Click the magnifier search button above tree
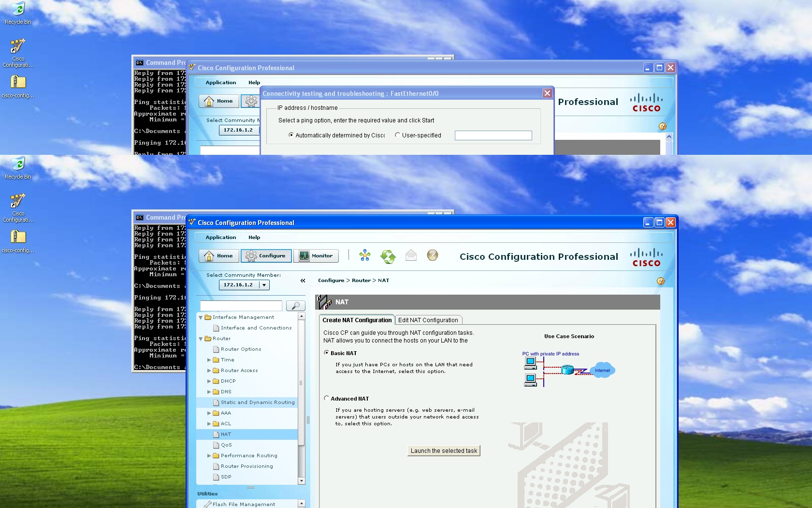Viewport: 812px width, 508px height. tap(295, 306)
